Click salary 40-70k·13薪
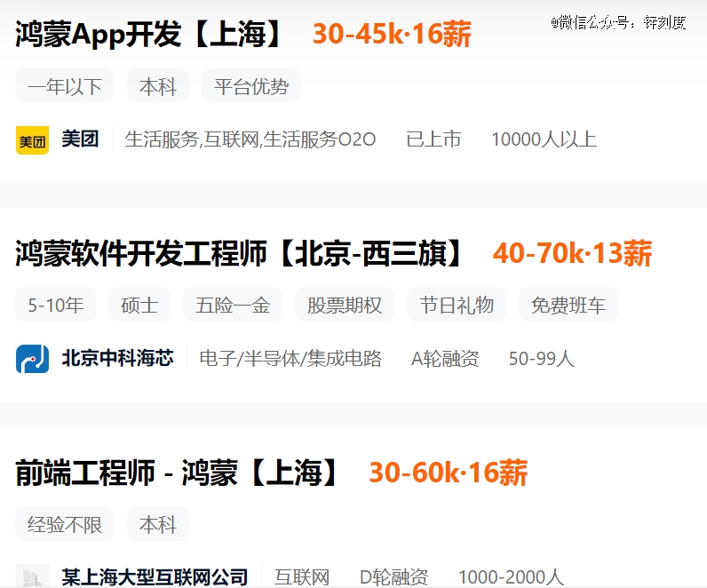Viewport: 707px width, 588px height. tap(572, 253)
